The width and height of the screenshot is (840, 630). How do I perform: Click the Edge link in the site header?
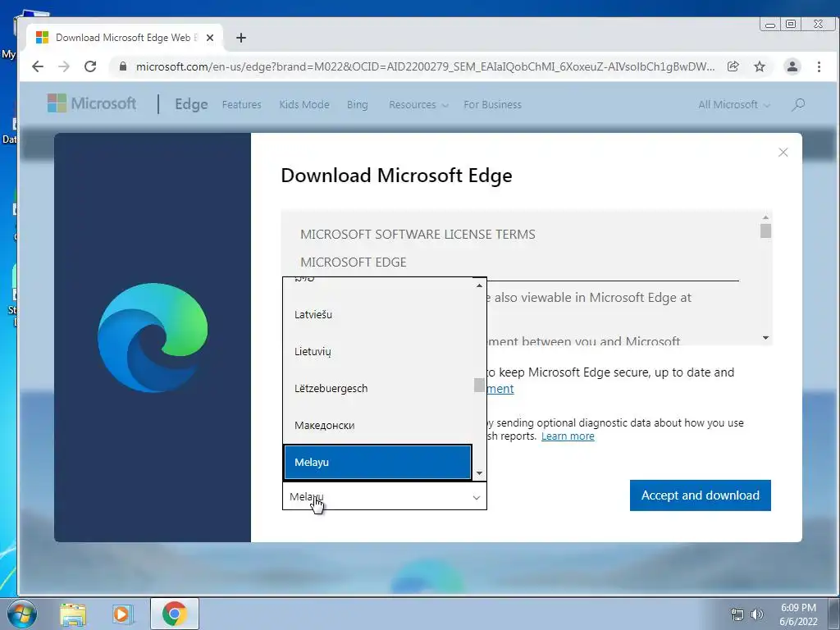coord(191,104)
